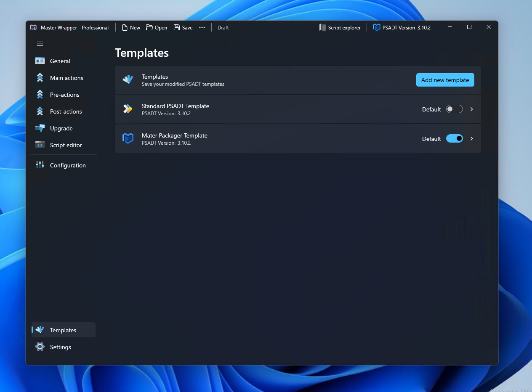
Task: Click the Master Wrapper - Professional title
Action: click(x=74, y=28)
